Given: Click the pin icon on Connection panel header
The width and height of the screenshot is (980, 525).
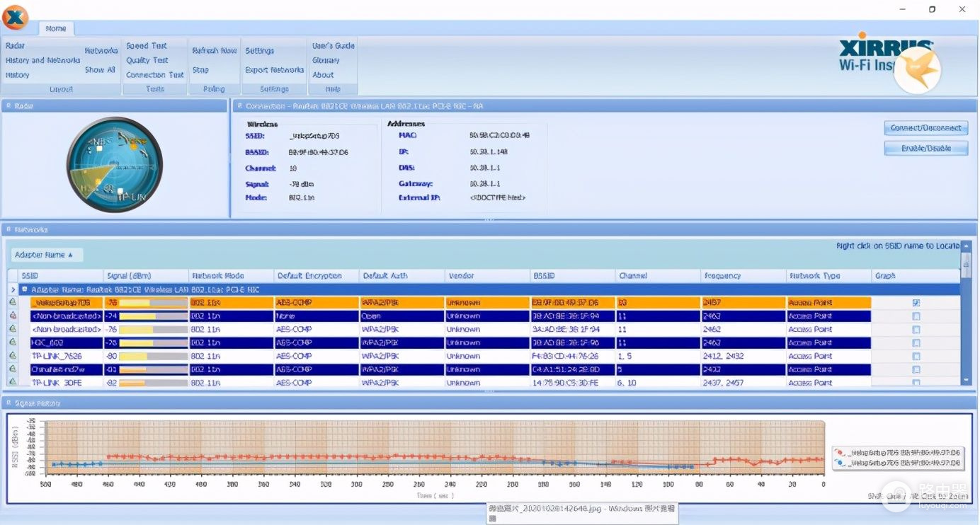Looking at the screenshot, I should (x=239, y=106).
